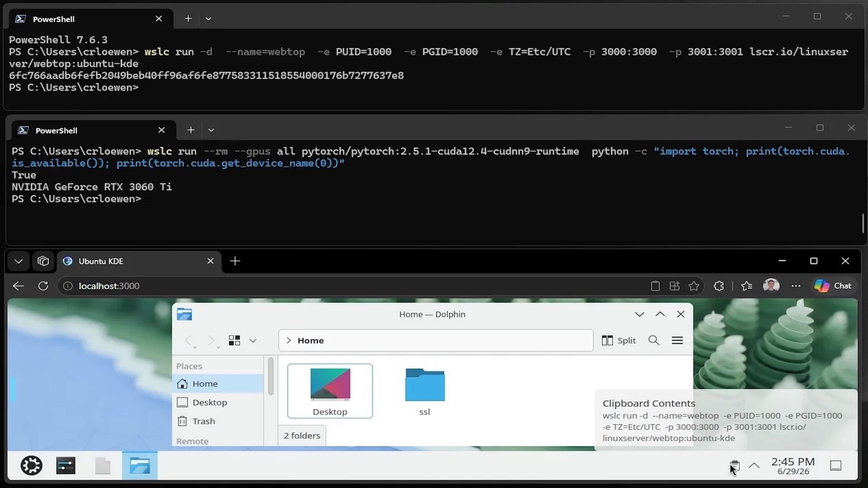The width and height of the screenshot is (868, 488).
Task: Click Dolphin window folder icon in titlebar
Action: tap(184, 314)
